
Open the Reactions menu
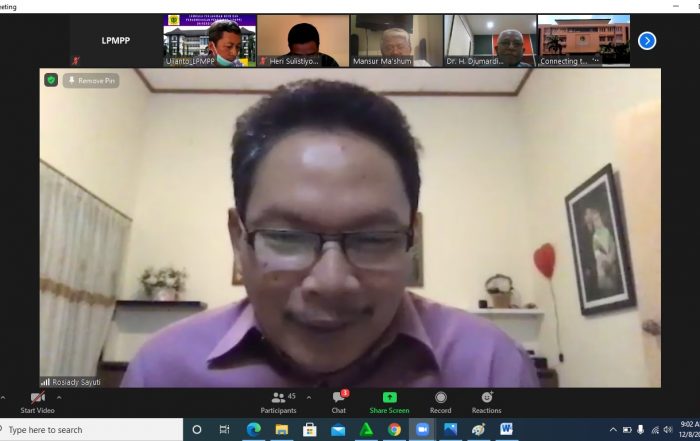(487, 403)
